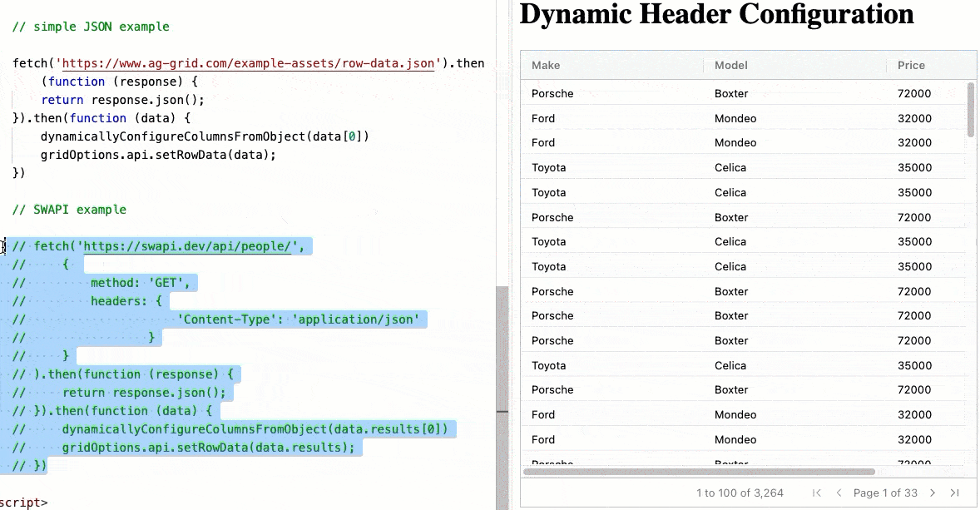Image resolution: width=980 pixels, height=510 pixels.
Task: Sort by the Make column header
Action: coord(546,65)
